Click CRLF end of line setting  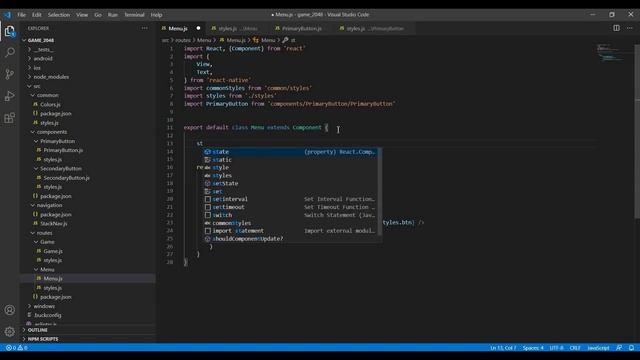tap(575, 348)
